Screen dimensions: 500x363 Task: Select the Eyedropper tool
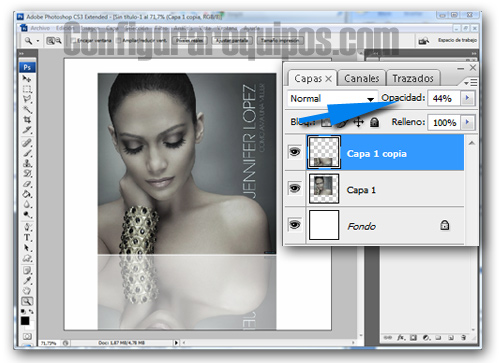(x=27, y=280)
